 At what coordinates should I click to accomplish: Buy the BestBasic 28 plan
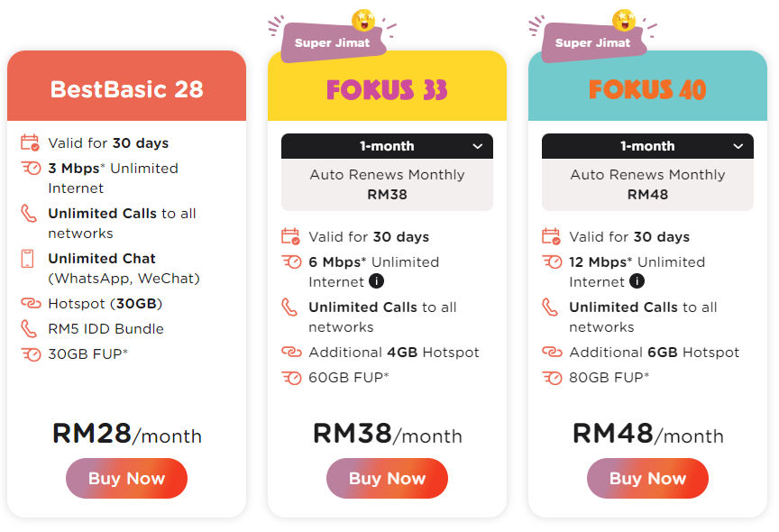tap(126, 479)
